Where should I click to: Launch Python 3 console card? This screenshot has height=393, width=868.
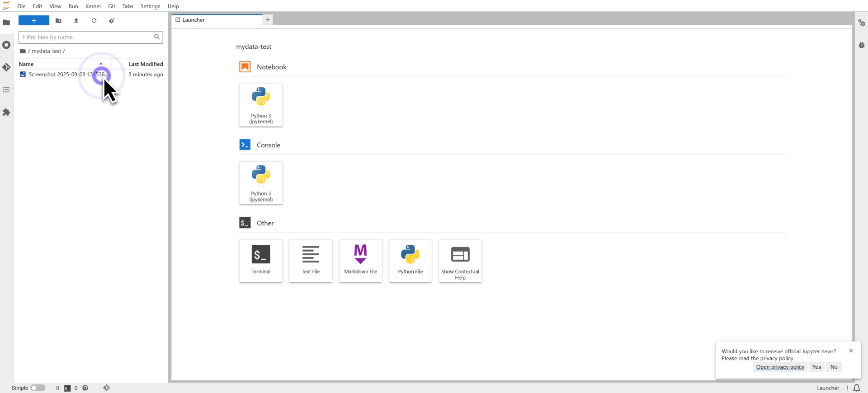261,183
